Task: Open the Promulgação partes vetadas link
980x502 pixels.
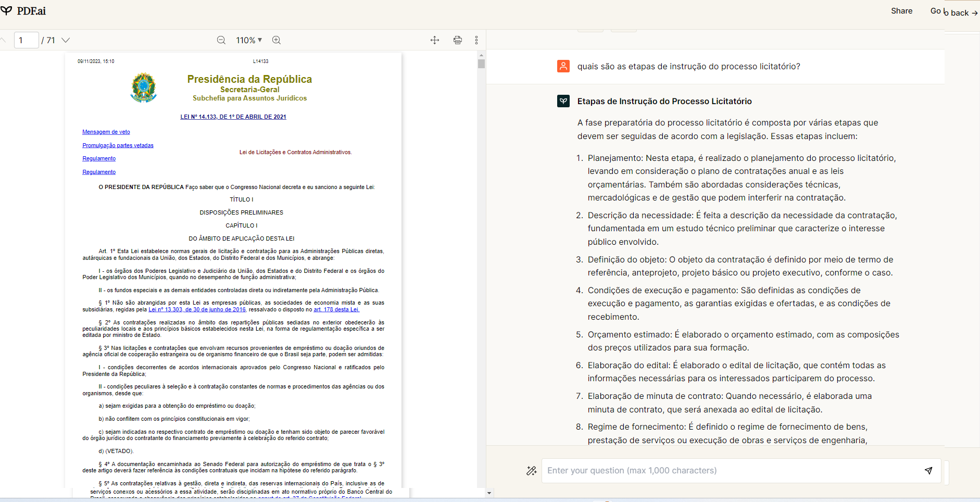Action: 118,145
